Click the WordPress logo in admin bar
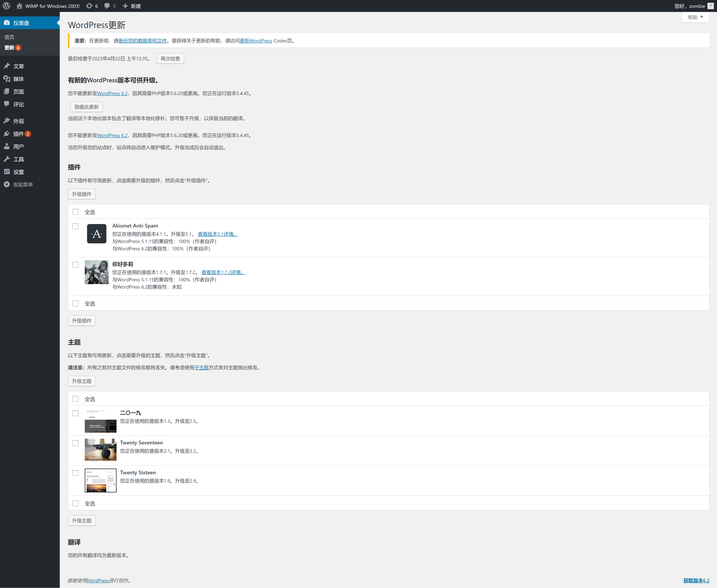This screenshot has height=588, width=717. coord(6,6)
